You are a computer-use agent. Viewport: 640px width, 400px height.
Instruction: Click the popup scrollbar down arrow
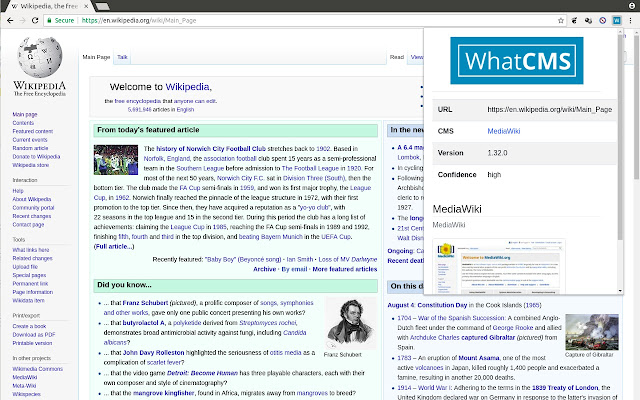(x=620, y=291)
